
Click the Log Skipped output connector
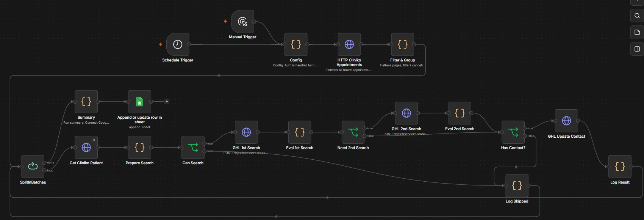coord(528,185)
